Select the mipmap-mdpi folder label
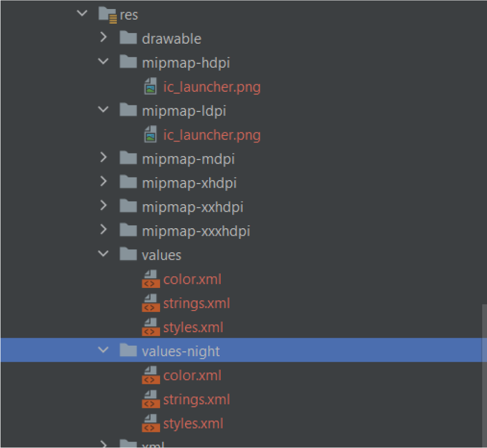 pyautogui.click(x=188, y=160)
